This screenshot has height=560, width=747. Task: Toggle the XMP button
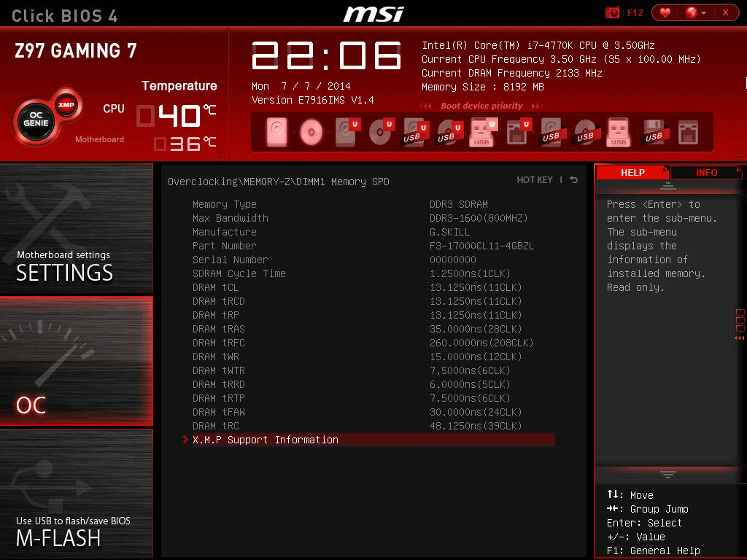66,105
